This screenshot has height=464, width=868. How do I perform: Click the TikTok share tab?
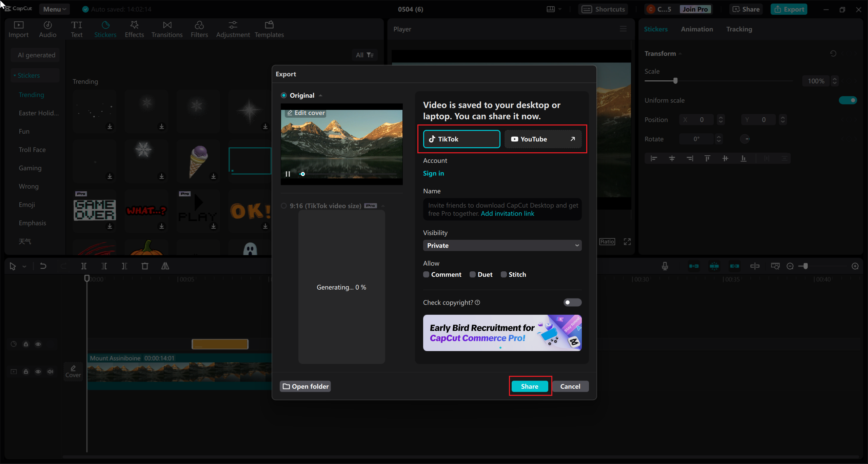coord(461,139)
